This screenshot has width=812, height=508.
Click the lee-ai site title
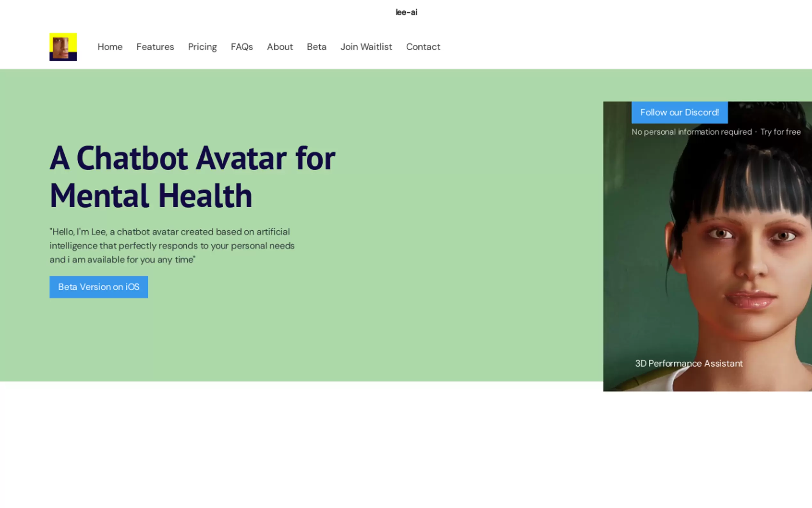[406, 12]
